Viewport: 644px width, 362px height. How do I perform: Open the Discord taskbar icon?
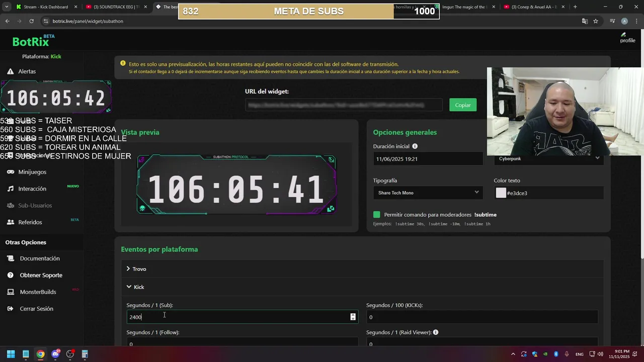pyautogui.click(x=55, y=354)
